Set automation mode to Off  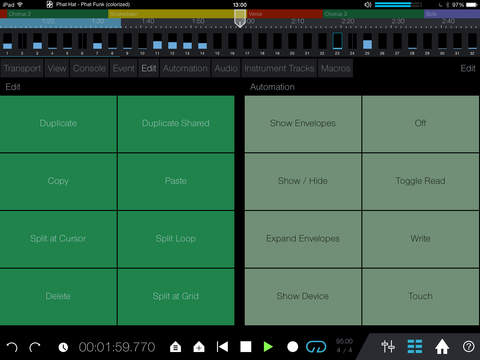(420, 124)
